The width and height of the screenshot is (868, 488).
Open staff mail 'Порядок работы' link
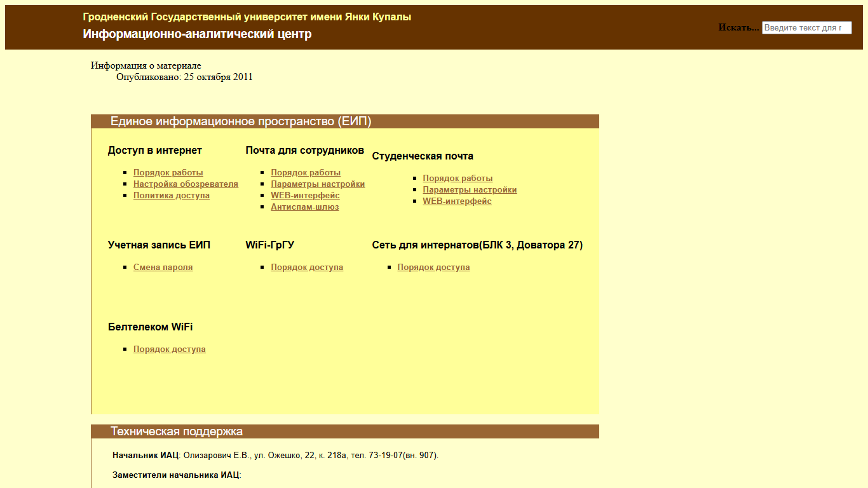[306, 173]
